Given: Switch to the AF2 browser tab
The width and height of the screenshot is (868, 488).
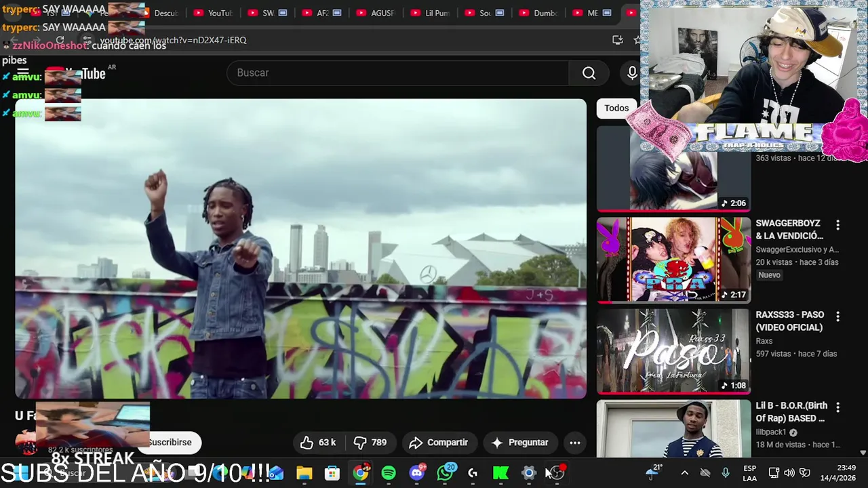Looking at the screenshot, I should pyautogui.click(x=321, y=13).
